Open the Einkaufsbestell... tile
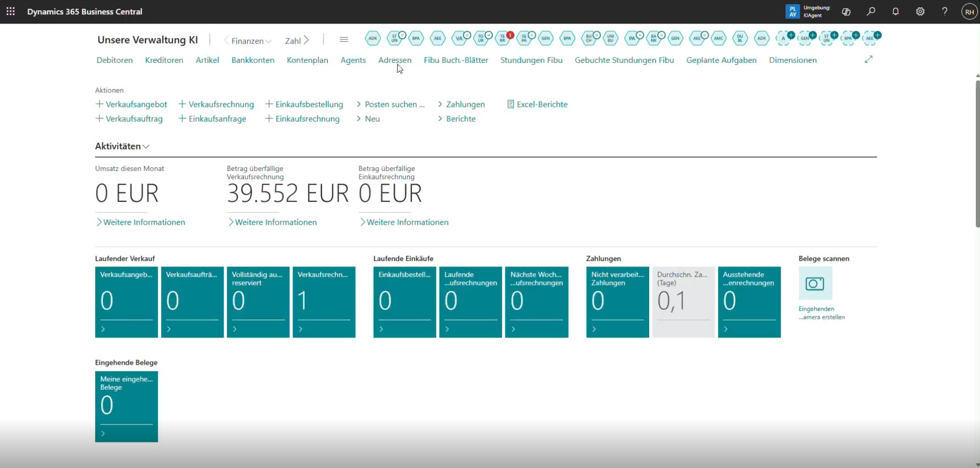This screenshot has height=468, width=980. pyautogui.click(x=405, y=302)
